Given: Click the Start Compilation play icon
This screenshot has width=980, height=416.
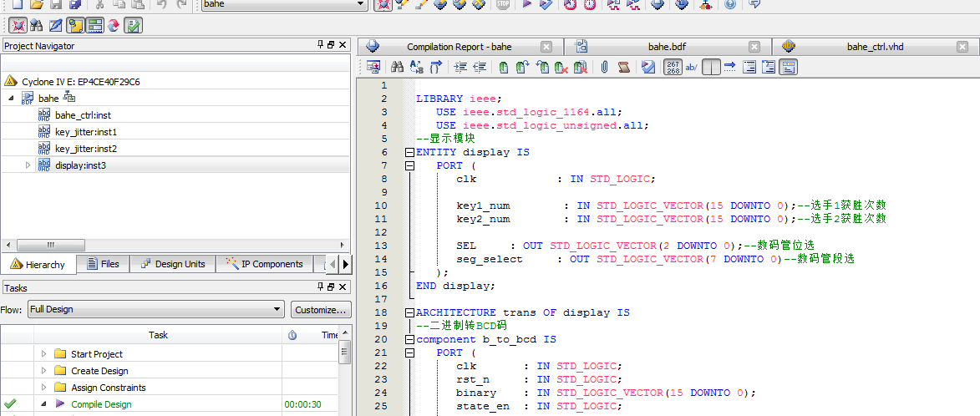Looking at the screenshot, I should 526,5.
